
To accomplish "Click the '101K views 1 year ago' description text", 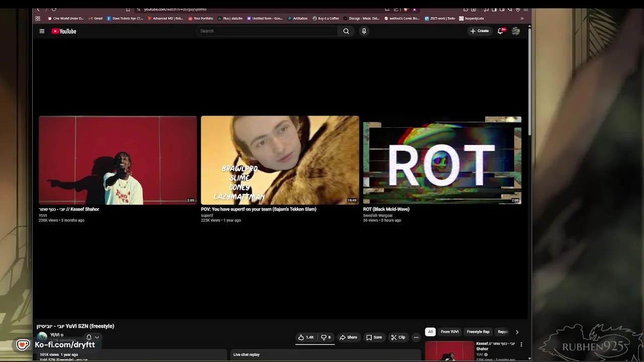I will click(x=59, y=355).
